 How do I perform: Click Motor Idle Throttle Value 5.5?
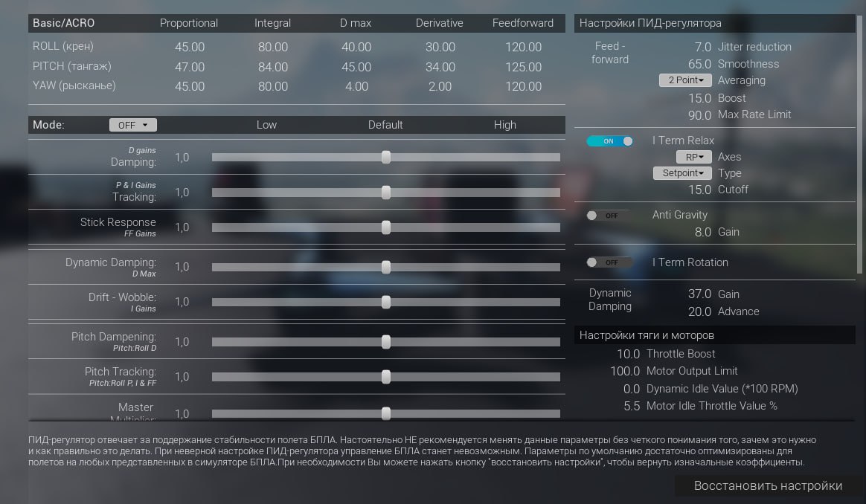click(632, 407)
